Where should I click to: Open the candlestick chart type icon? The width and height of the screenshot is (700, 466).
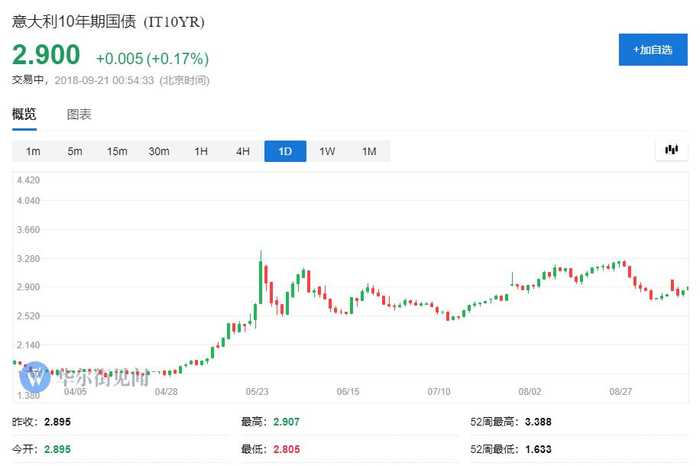point(671,151)
